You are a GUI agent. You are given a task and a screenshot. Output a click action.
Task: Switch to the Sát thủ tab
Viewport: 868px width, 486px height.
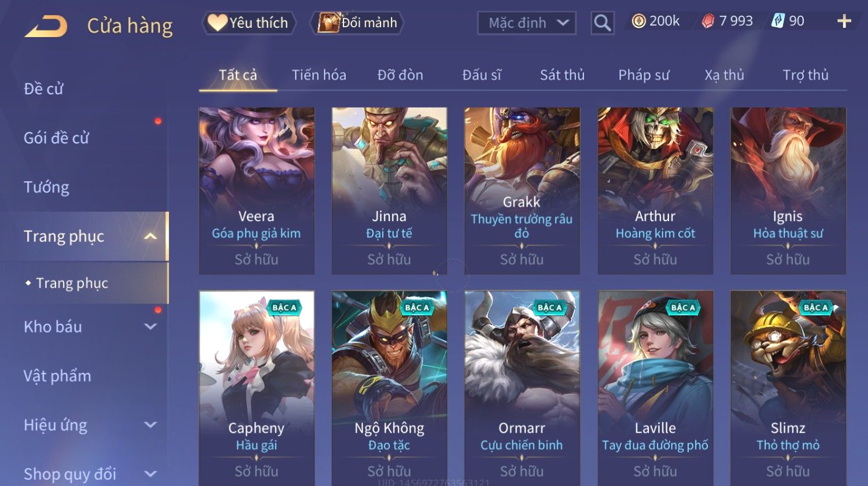(x=562, y=75)
